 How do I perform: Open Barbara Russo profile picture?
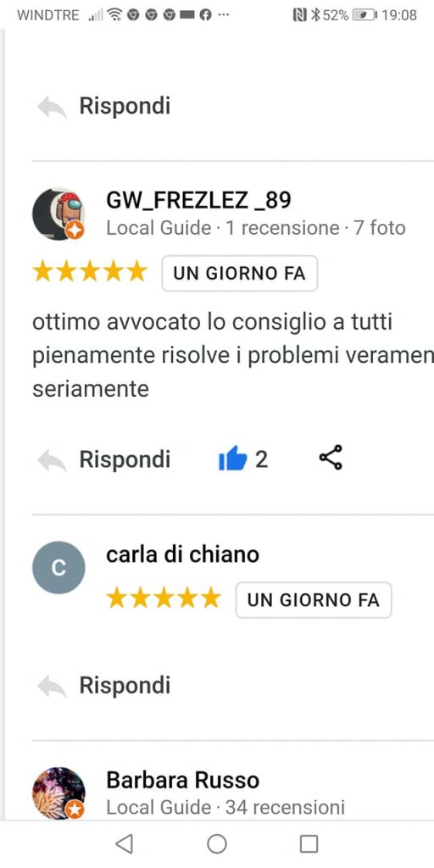point(58,793)
